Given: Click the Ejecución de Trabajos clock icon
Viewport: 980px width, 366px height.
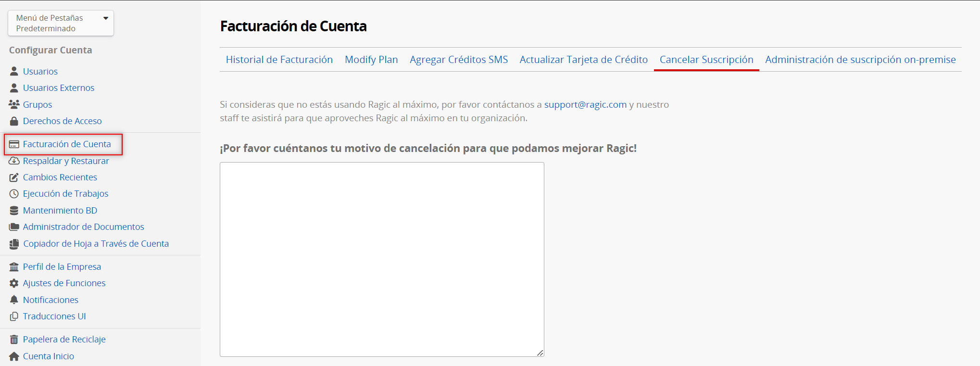Looking at the screenshot, I should pyautogui.click(x=14, y=194).
